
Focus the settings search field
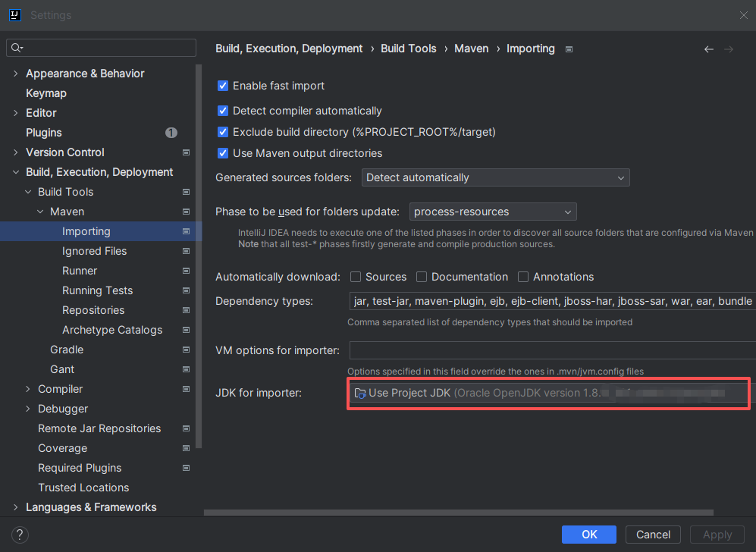[x=102, y=48]
